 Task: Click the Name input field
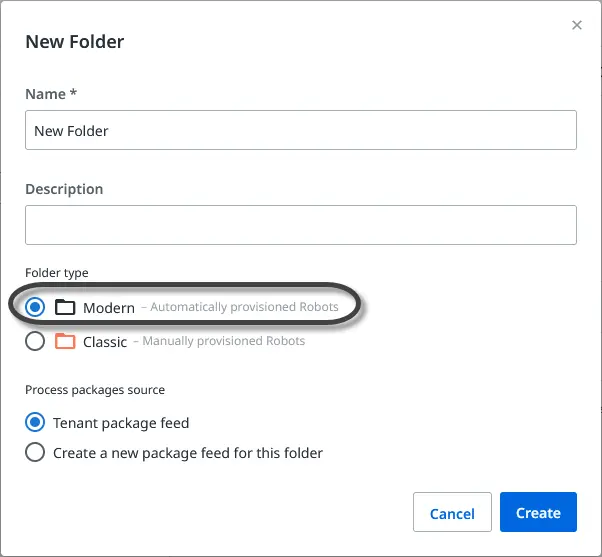pos(301,130)
